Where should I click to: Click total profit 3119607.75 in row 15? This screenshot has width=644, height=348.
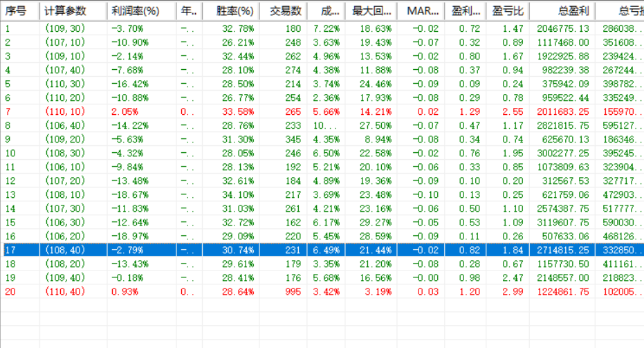[563, 222]
